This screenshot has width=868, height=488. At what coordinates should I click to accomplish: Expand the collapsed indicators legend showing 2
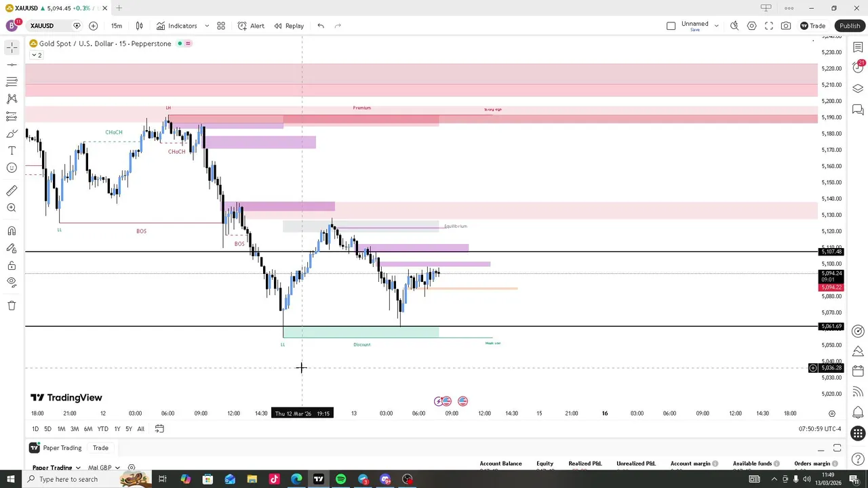37,55
